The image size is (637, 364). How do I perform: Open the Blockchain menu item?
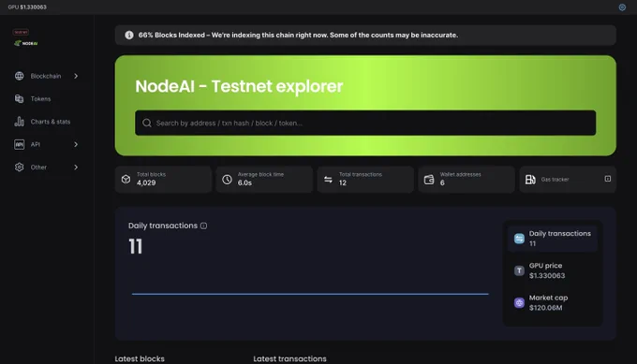pyautogui.click(x=46, y=76)
